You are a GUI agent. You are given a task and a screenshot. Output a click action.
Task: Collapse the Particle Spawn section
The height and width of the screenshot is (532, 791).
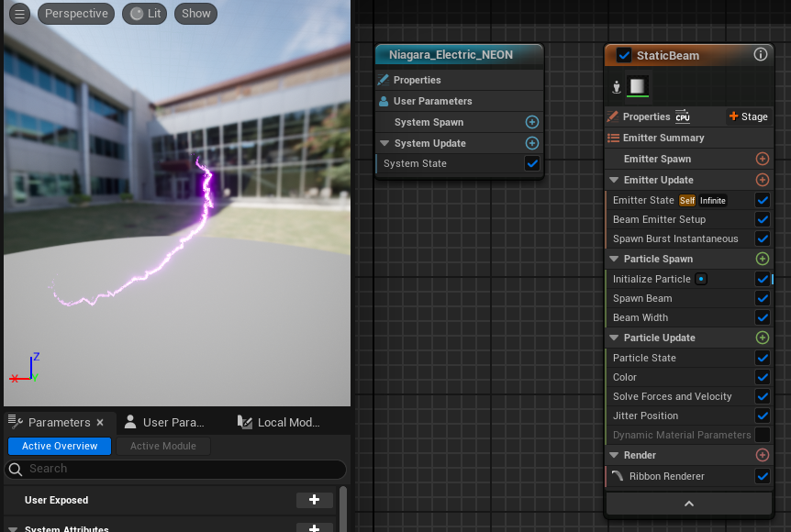click(x=615, y=260)
